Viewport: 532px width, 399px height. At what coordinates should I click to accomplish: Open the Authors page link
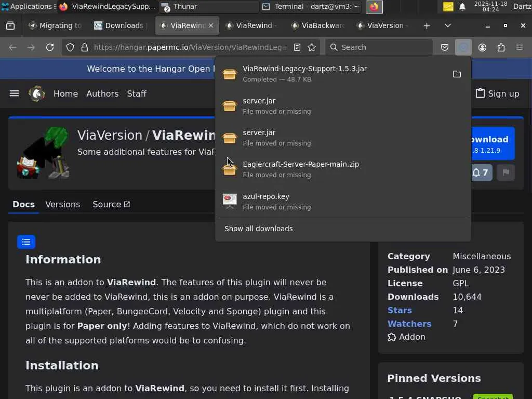tap(102, 94)
